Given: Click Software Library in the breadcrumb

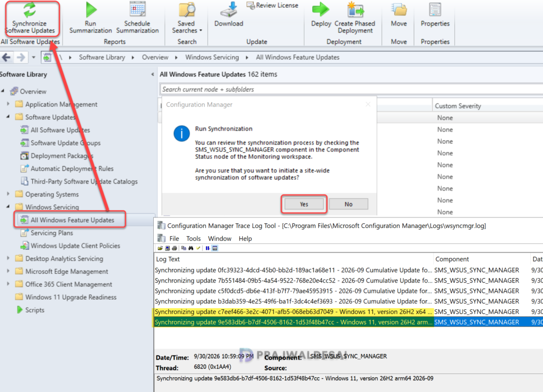Looking at the screenshot, I should point(102,57).
